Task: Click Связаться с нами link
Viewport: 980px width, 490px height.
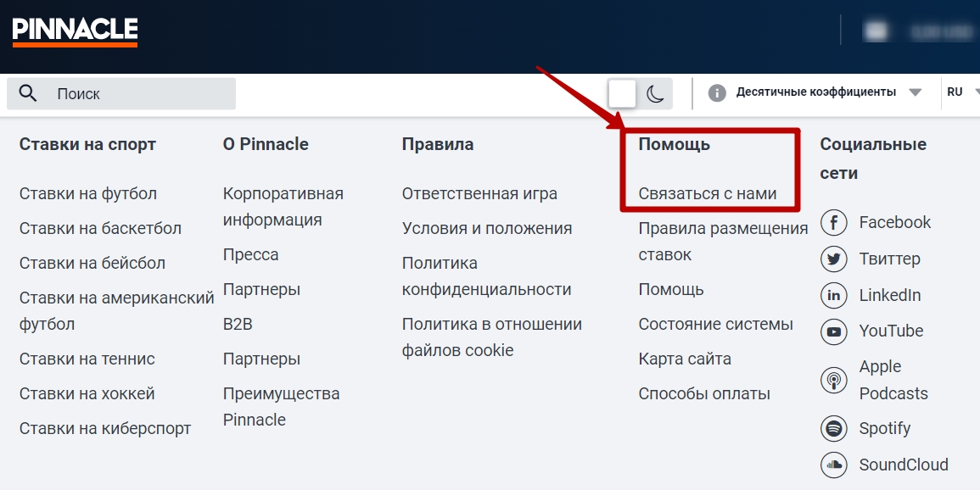Action: point(708,193)
